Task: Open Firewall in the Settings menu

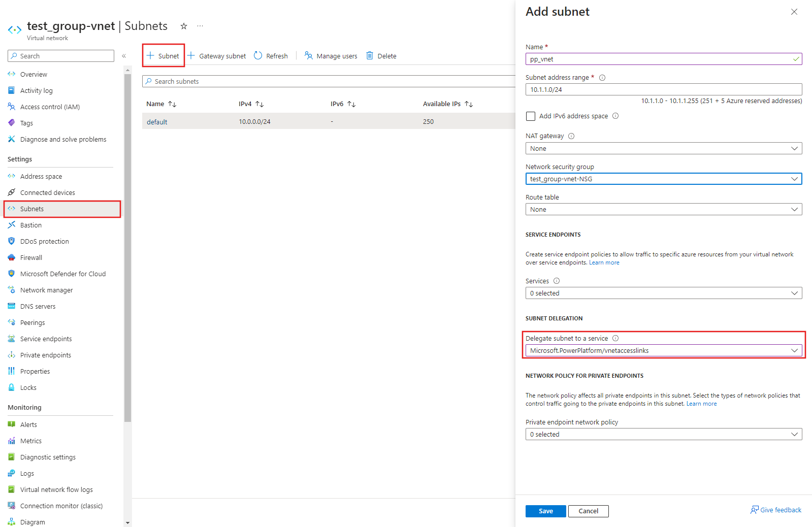Action: (31, 257)
